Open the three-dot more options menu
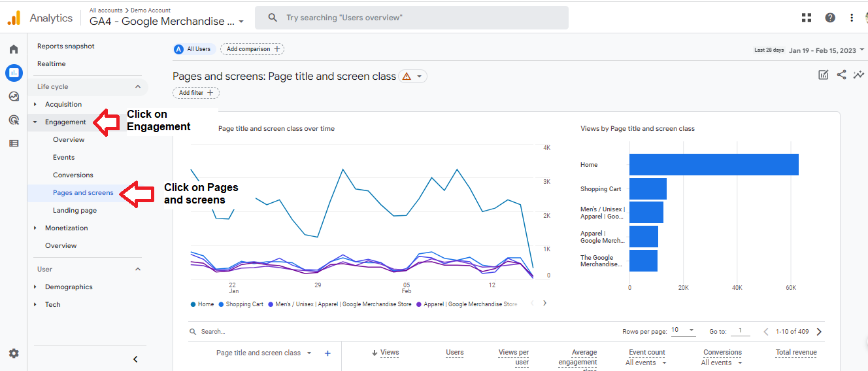 pos(852,18)
